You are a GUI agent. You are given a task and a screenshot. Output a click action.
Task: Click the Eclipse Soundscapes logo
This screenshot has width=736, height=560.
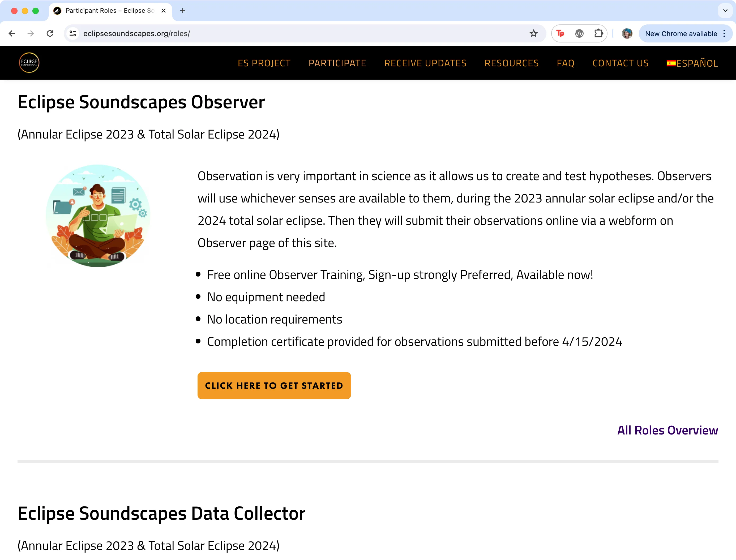[x=29, y=63]
